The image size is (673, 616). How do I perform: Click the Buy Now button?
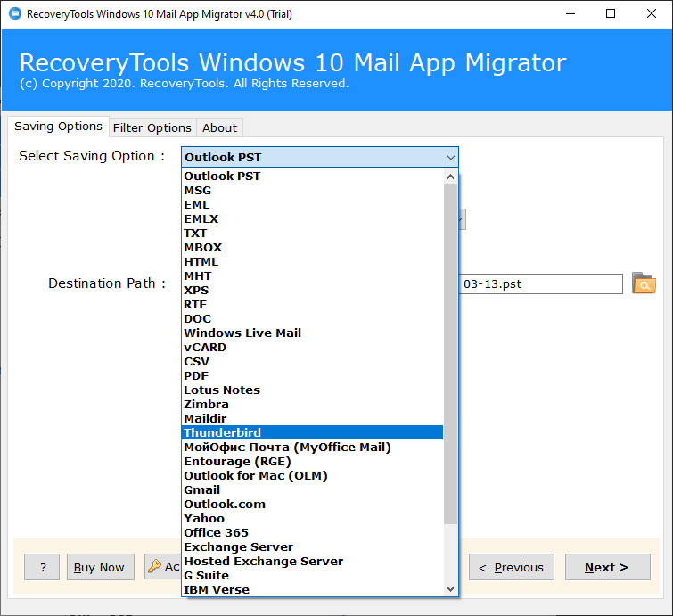pyautogui.click(x=101, y=567)
